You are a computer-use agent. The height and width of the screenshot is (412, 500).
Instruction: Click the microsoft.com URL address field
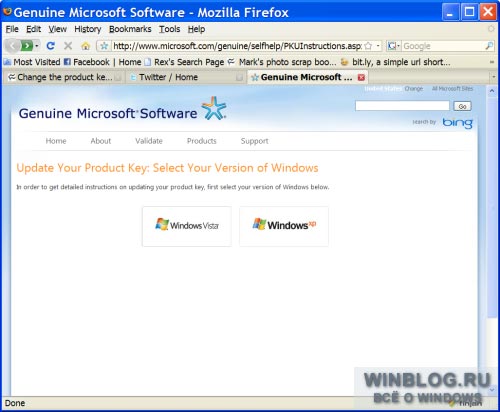tap(237, 46)
